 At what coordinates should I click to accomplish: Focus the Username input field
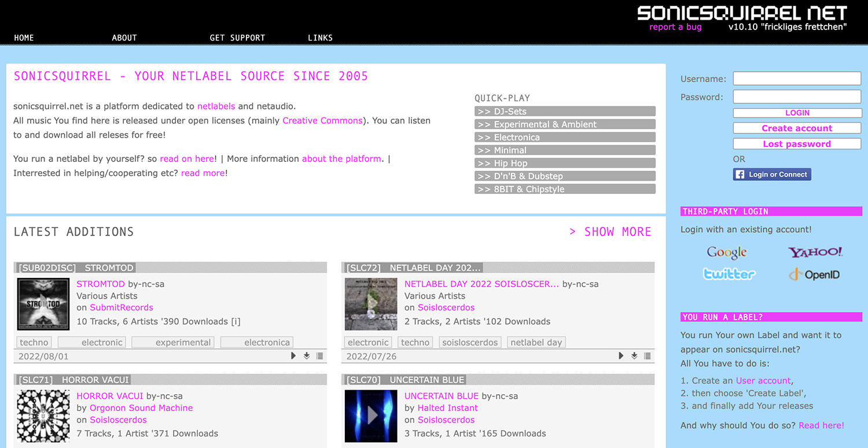(797, 79)
